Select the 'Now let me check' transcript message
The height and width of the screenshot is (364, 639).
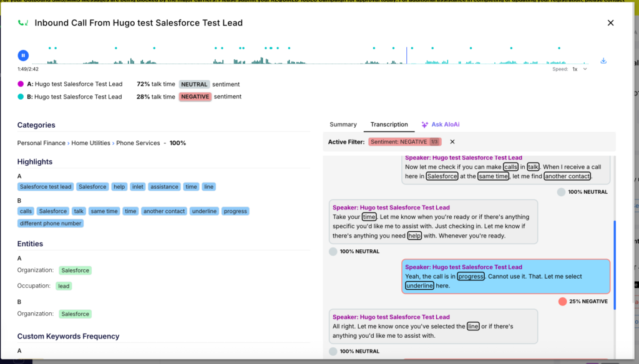pos(505,170)
